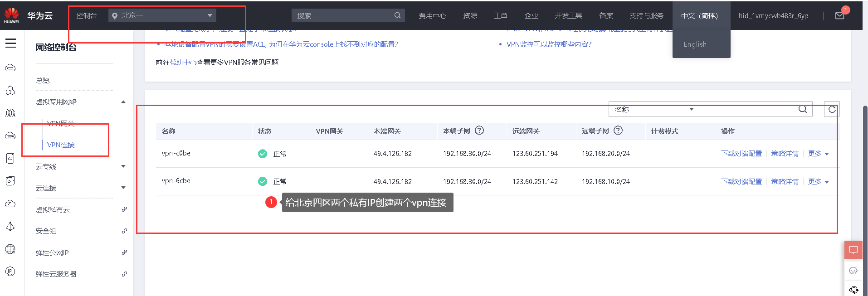Click the link icon beside 安全组

tap(124, 231)
